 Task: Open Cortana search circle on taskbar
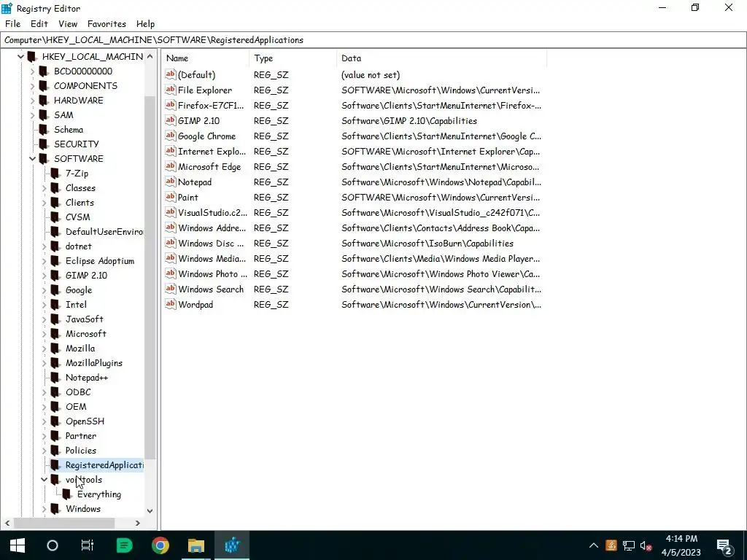point(53,545)
